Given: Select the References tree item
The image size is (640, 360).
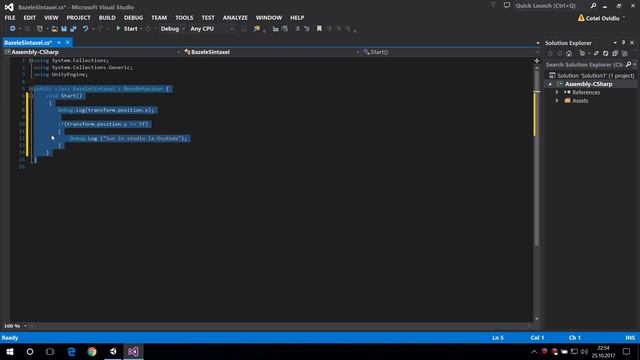Looking at the screenshot, I should [586, 92].
